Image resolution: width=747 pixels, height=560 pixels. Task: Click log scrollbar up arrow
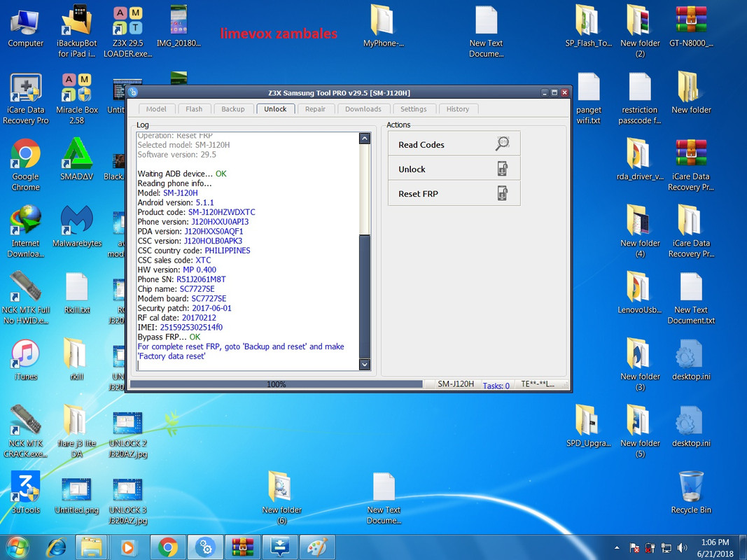pos(365,139)
